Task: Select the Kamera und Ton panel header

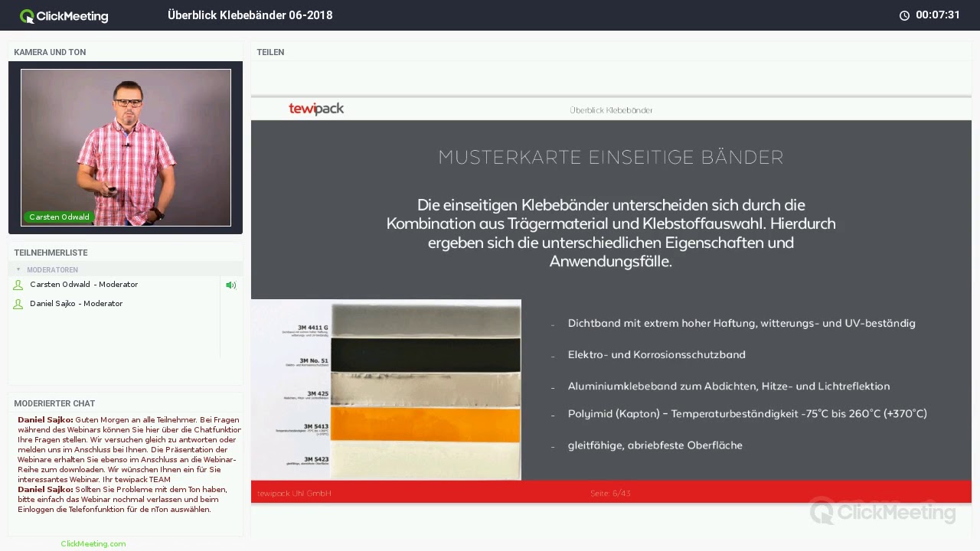Action: pos(50,52)
